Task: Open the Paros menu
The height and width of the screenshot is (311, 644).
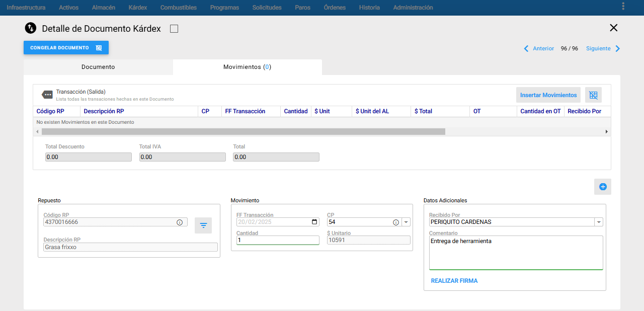Action: (303, 8)
